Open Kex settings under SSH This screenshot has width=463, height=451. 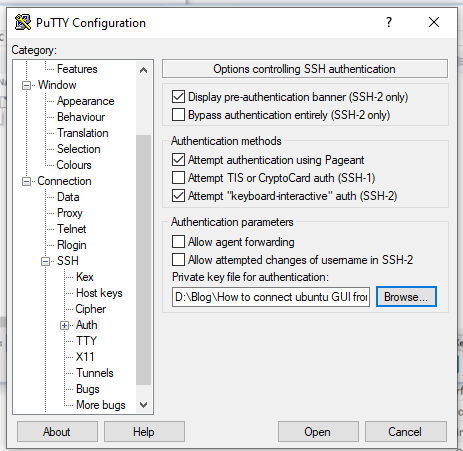point(85,277)
